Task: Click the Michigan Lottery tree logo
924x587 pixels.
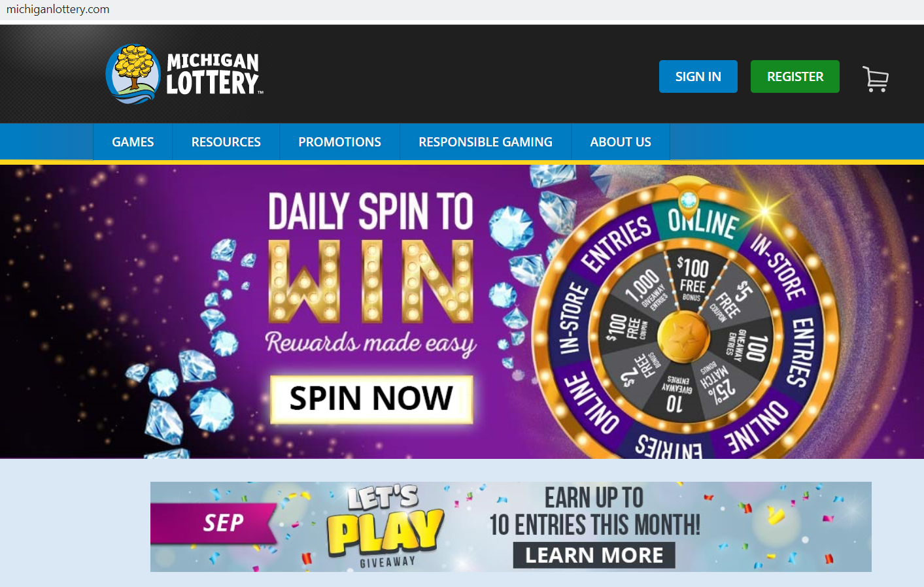Action: [133, 74]
